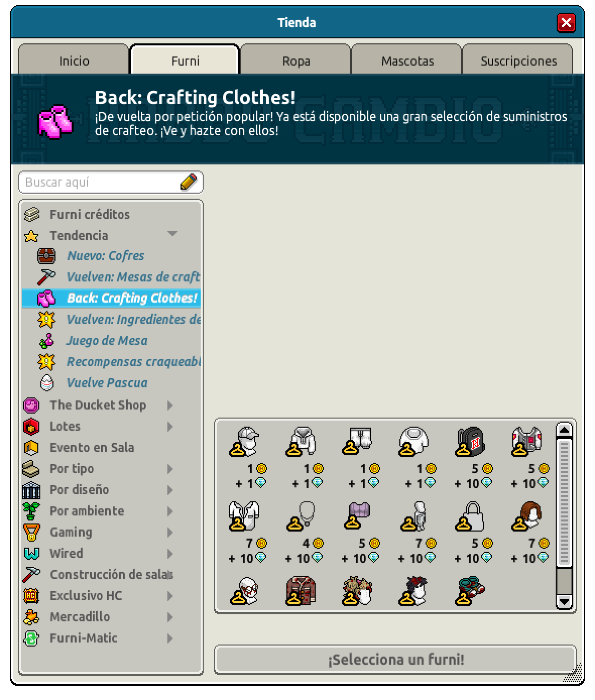Pick the purple top clothing item
Image resolution: width=595 pixels, height=700 pixels.
coord(358,516)
